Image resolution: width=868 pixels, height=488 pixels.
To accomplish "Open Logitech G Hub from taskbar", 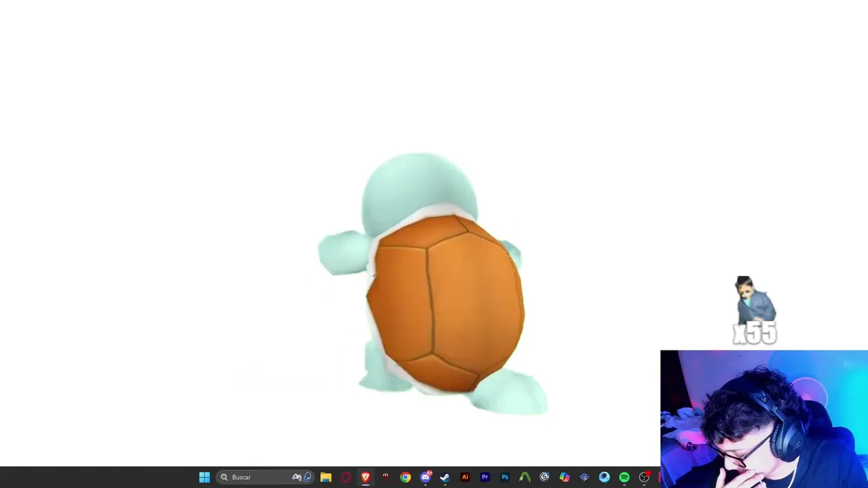I will pyautogui.click(x=545, y=477).
